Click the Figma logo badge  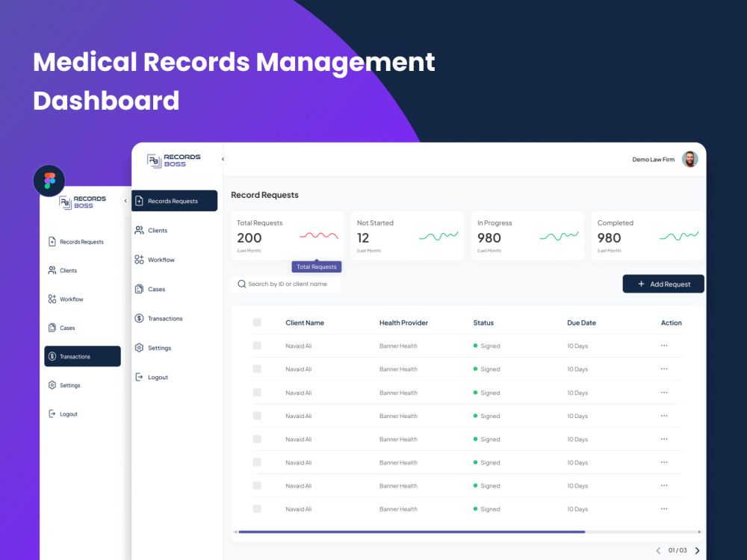click(x=49, y=181)
